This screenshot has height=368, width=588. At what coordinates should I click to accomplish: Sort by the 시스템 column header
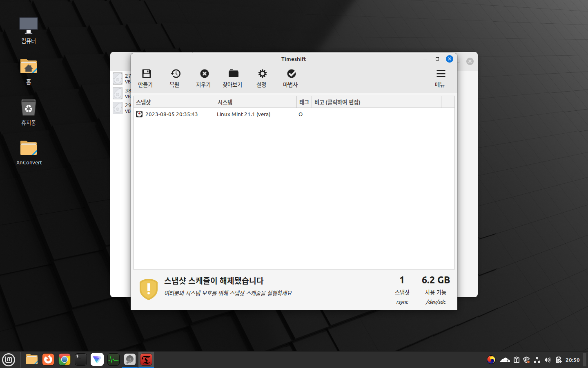256,102
